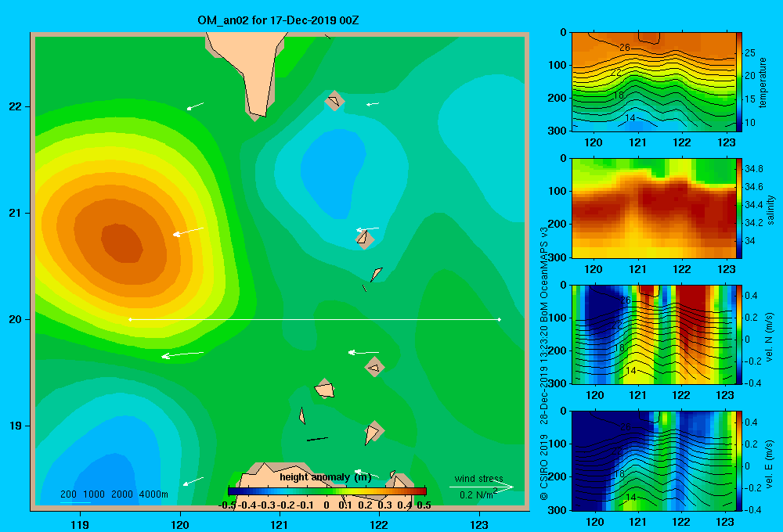The image size is (783, 532).
Task: Click the vel. E color scale bar
Action: (x=739, y=461)
